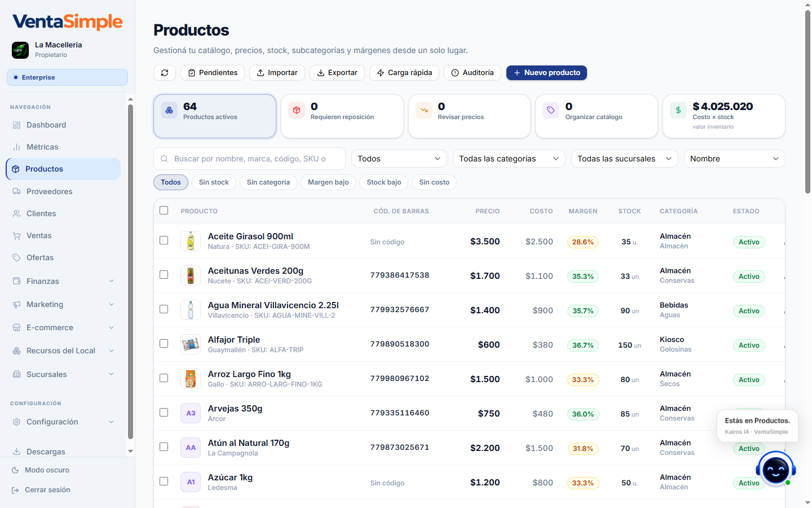The width and height of the screenshot is (812, 508).
Task: Click the Configuración gear icon
Action: pos(16,422)
